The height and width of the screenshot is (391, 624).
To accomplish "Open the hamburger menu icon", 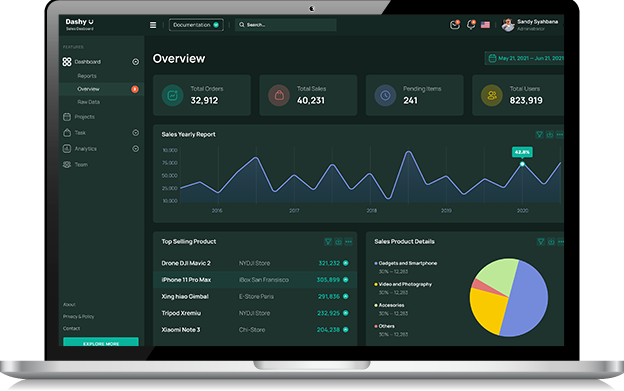I will coord(153,25).
